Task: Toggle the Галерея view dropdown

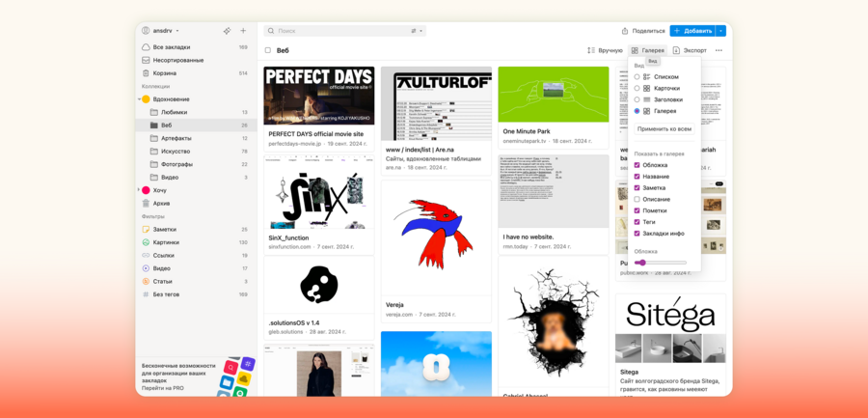Action: coord(648,50)
